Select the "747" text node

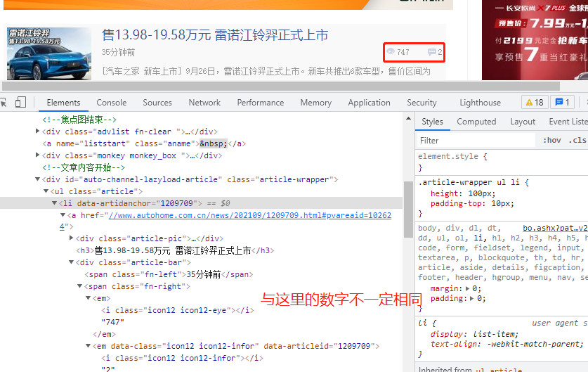pyautogui.click(x=112, y=322)
